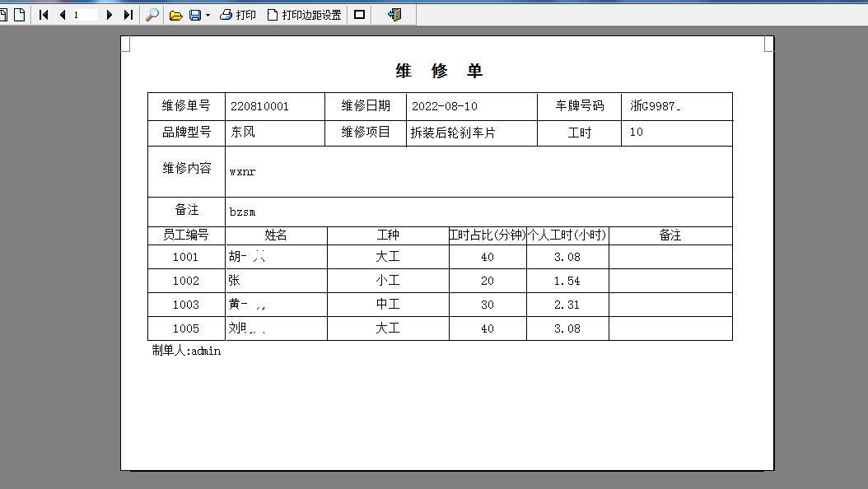Click the 工时 value 10
Screen dimensions: 868x489
coord(636,133)
